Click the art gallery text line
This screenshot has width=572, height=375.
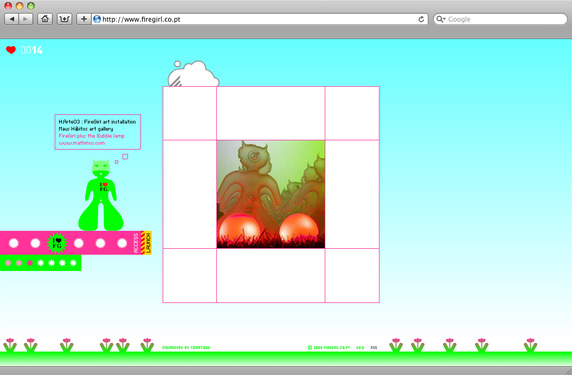86,129
